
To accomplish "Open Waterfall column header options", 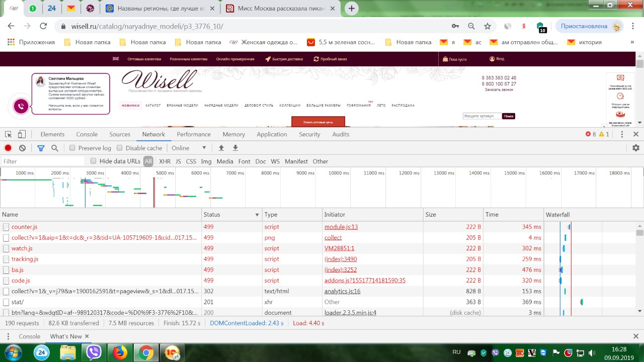I will click(x=594, y=215).
